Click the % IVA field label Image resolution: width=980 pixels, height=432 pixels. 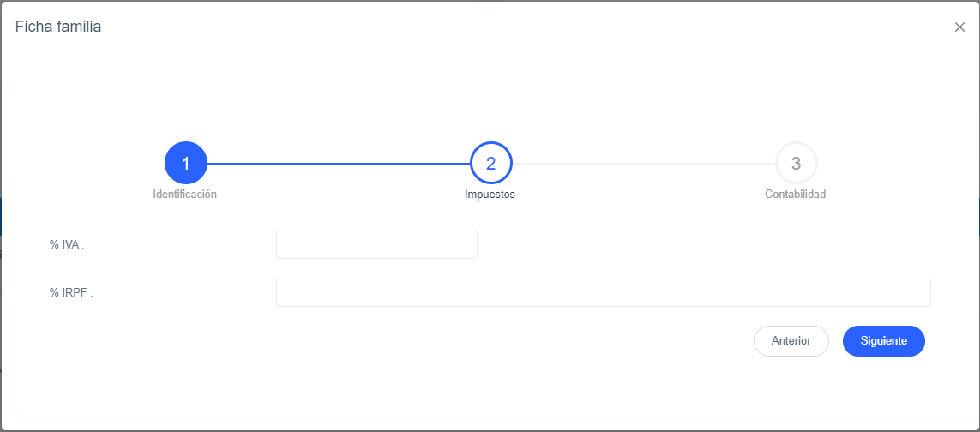click(67, 244)
